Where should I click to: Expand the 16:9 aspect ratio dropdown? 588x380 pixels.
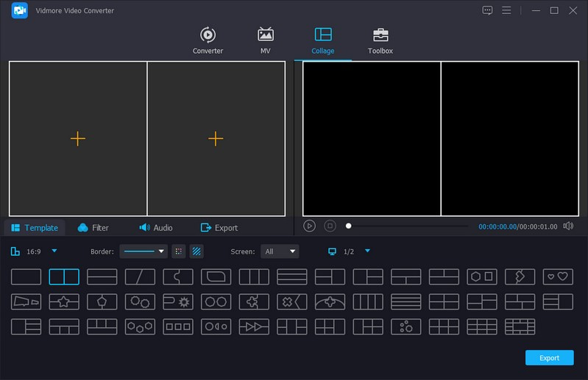pos(54,251)
